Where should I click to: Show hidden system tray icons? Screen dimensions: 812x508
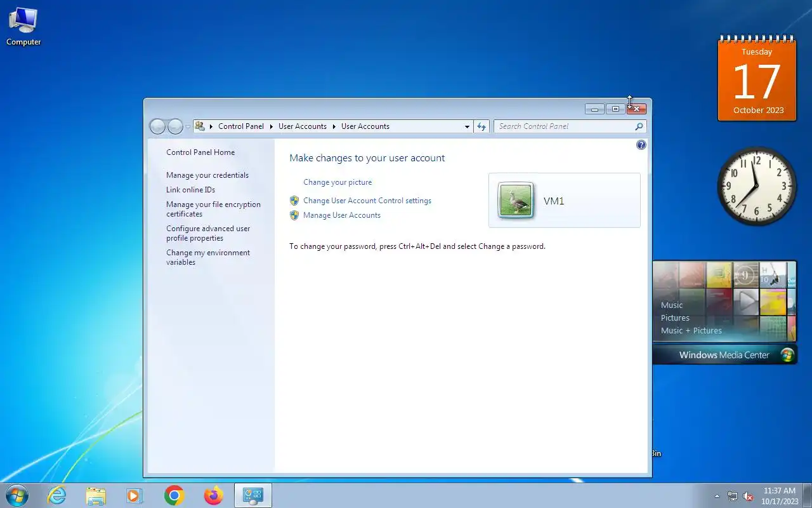(717, 496)
